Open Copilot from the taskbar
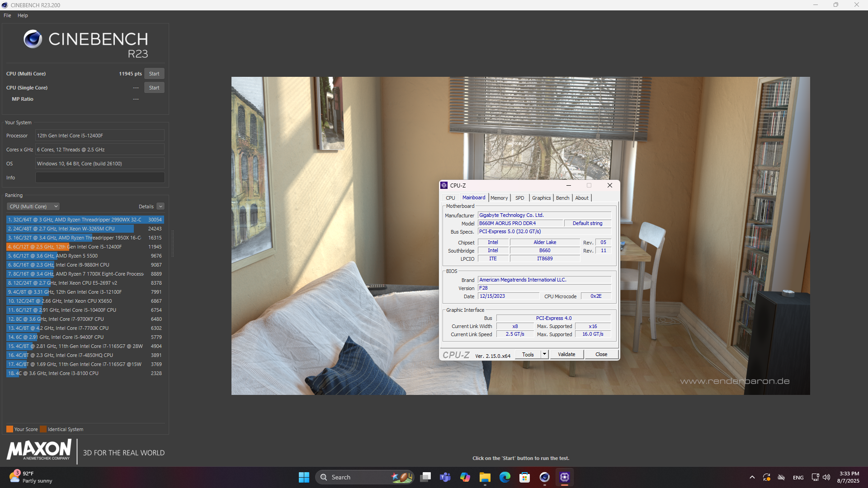The height and width of the screenshot is (488, 868). click(465, 477)
